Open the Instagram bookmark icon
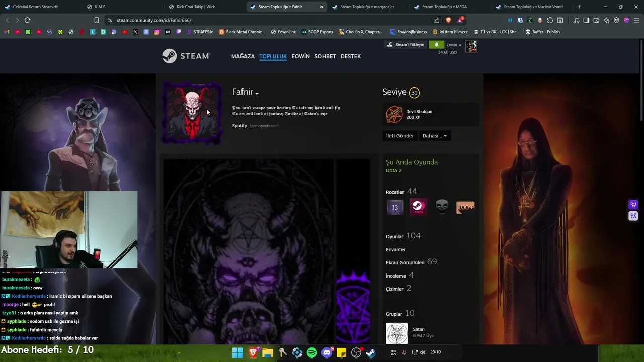This screenshot has height=362, width=644. 157,32
